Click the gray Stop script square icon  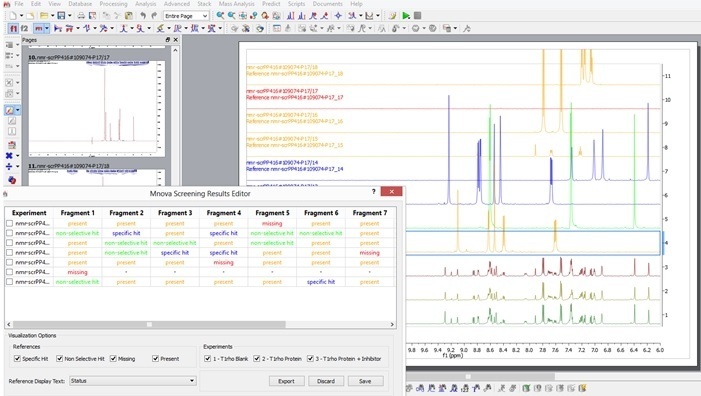coord(417,16)
